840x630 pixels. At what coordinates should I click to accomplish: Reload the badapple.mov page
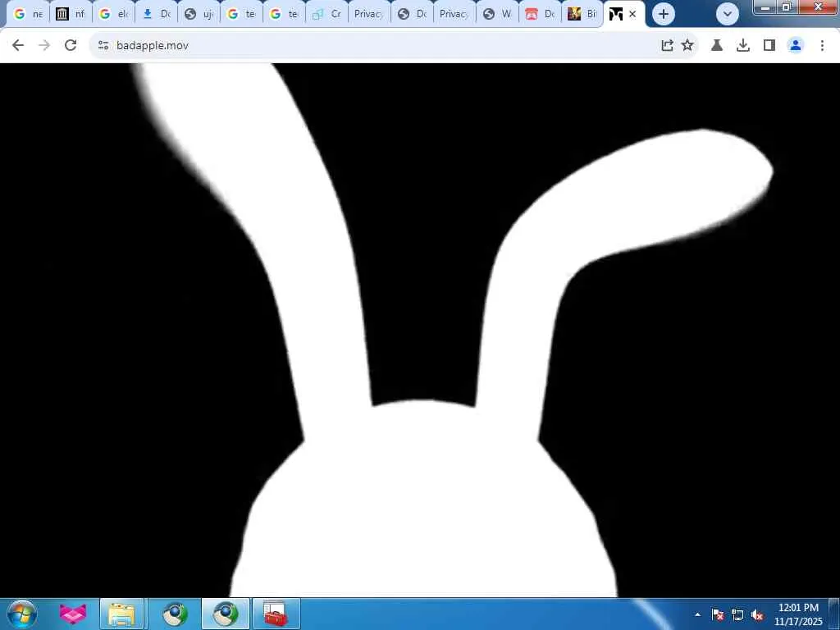coord(71,46)
